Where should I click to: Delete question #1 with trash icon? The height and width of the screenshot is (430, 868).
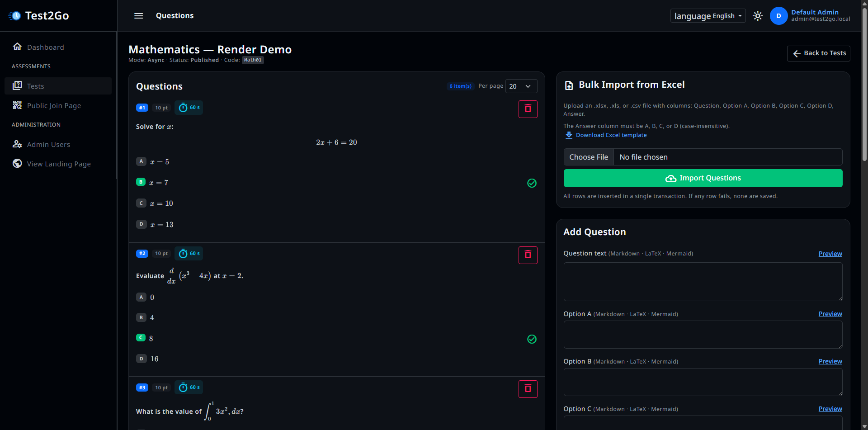(528, 109)
